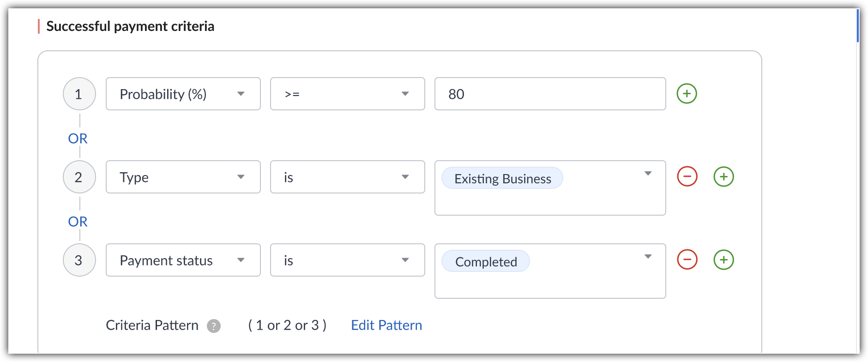The height and width of the screenshot is (362, 868).
Task: Expand the Existing Business value dropdown
Action: coord(648,174)
